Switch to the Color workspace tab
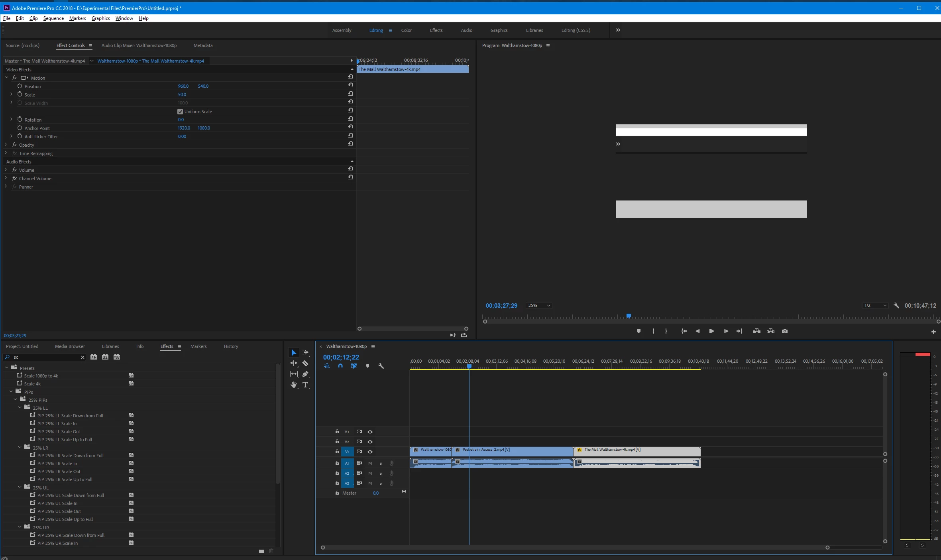Image resolution: width=941 pixels, height=560 pixels. [x=406, y=30]
